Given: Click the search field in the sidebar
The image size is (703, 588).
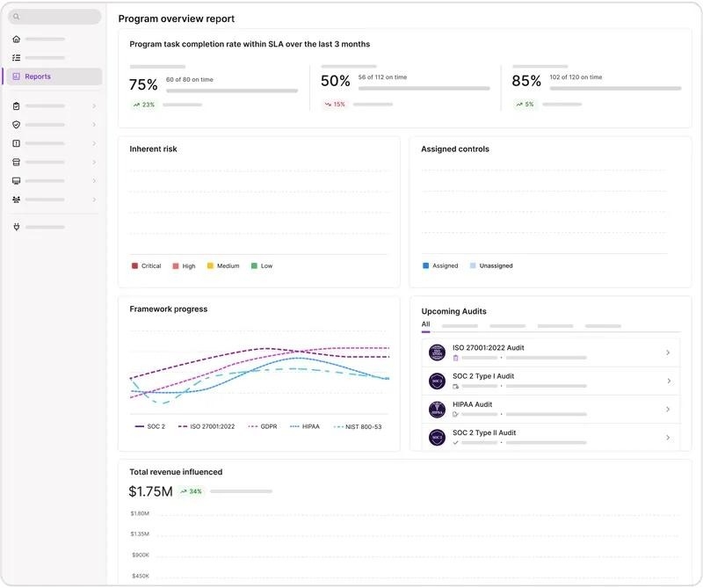Looking at the screenshot, I should pyautogui.click(x=54, y=17).
